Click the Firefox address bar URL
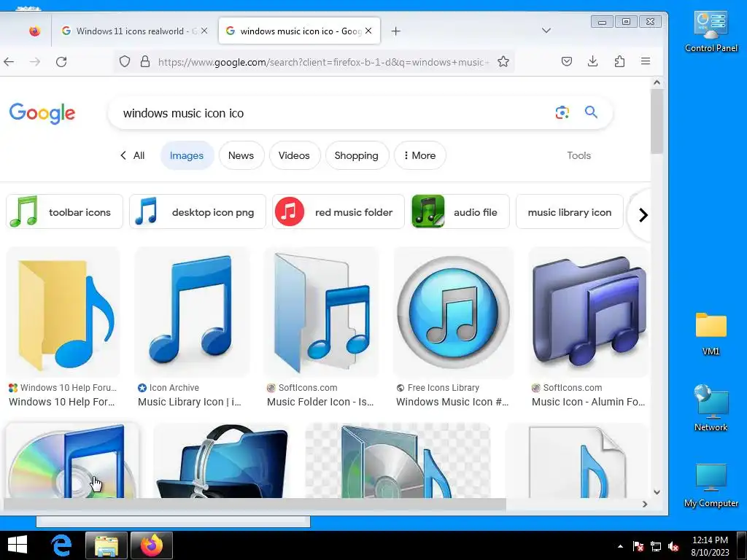The width and height of the screenshot is (747, 560). tap(323, 62)
